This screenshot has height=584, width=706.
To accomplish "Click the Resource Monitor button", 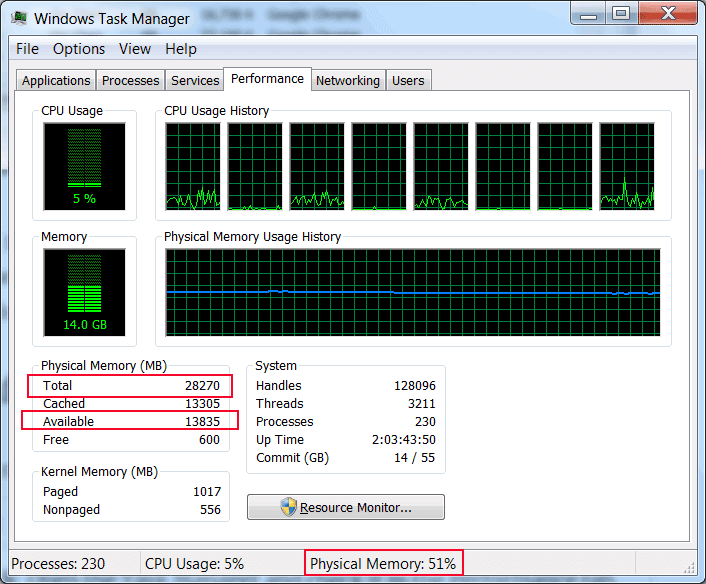I will click(346, 507).
